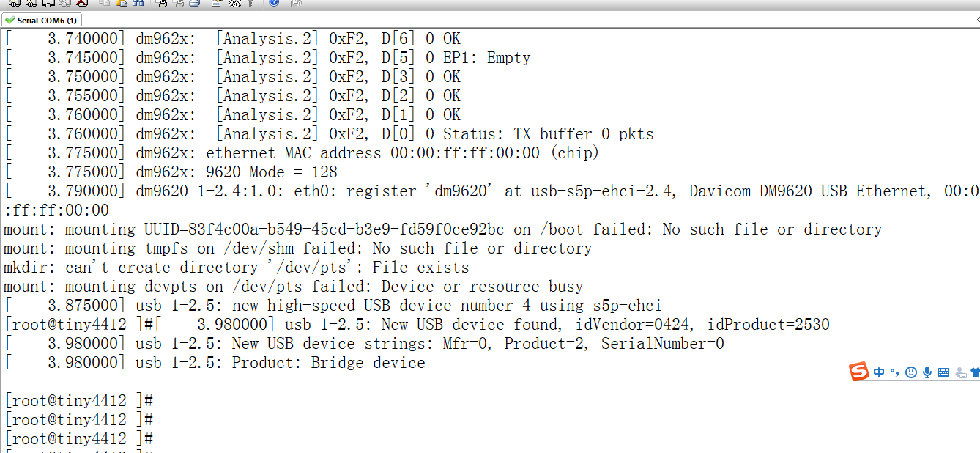Click the lock session toolbar icon

coord(296,3)
